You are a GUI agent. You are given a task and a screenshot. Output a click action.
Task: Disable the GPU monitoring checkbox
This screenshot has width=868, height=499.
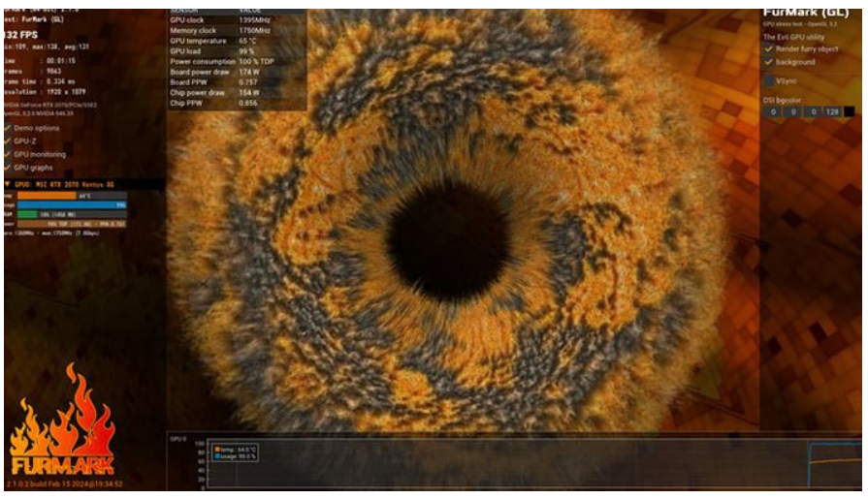tap(8, 154)
